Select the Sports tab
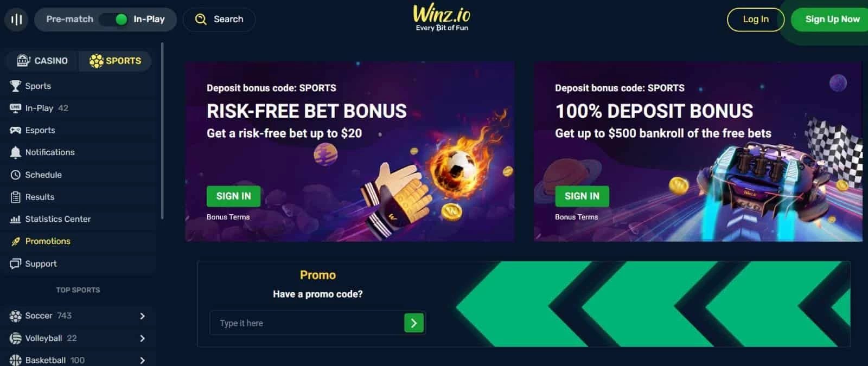Image resolution: width=868 pixels, height=366 pixels. click(115, 61)
